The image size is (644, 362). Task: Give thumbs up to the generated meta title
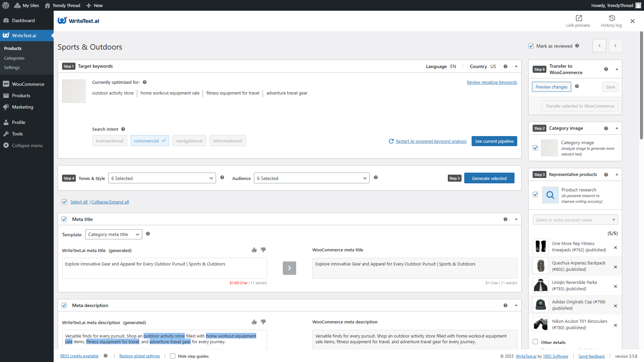[254, 250]
